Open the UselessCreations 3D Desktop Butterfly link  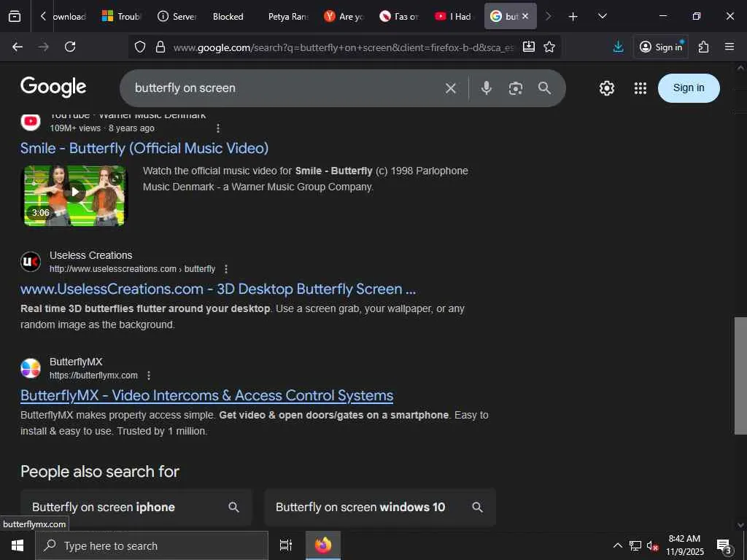[218, 289]
